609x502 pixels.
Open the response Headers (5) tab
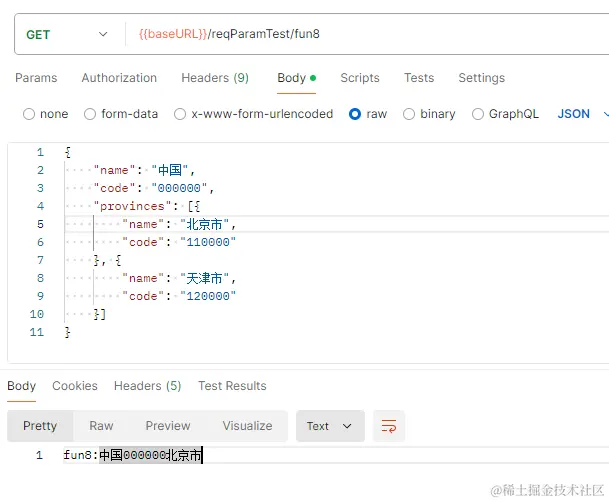pos(148,386)
